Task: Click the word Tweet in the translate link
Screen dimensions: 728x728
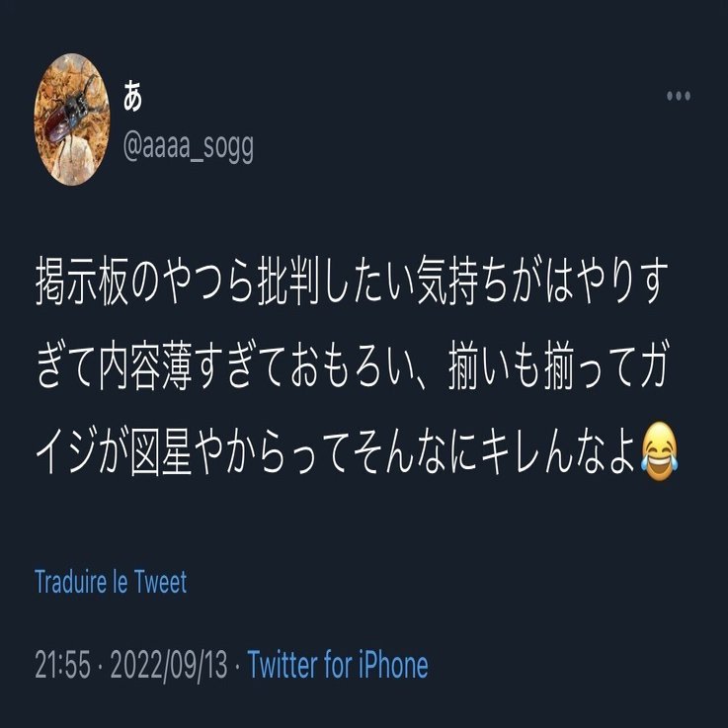Action: pyautogui.click(x=161, y=581)
